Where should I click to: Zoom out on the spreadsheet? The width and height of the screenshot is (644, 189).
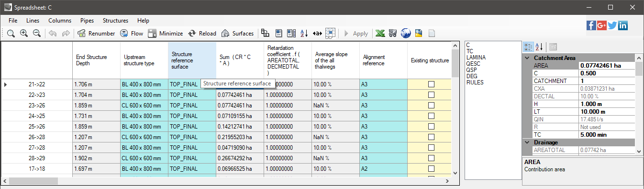pos(36,34)
